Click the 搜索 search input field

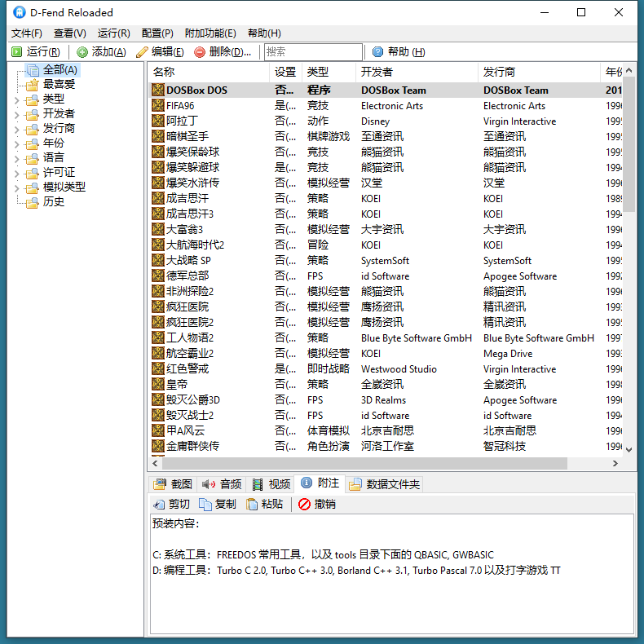pos(312,52)
